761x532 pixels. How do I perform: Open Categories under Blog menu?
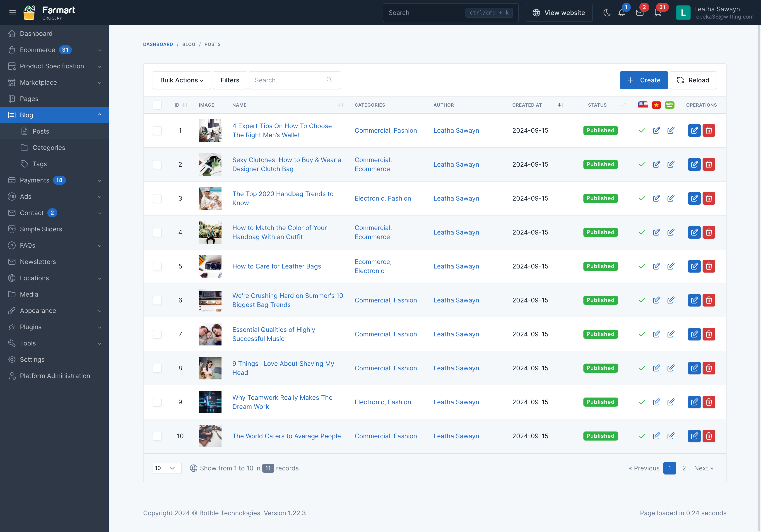[x=49, y=148]
